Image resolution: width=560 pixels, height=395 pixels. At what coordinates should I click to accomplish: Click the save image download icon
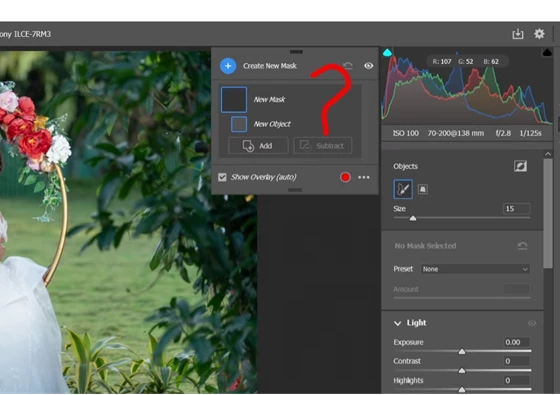(x=518, y=34)
